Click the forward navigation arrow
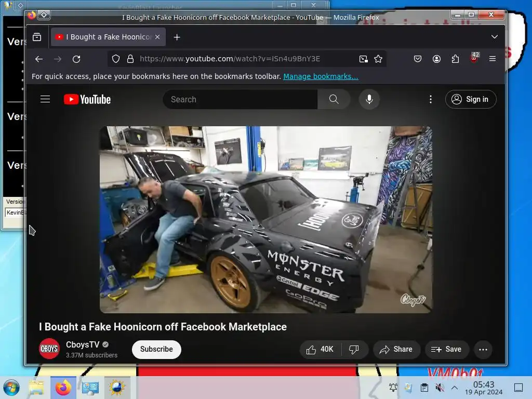This screenshot has height=399, width=532. click(58, 59)
